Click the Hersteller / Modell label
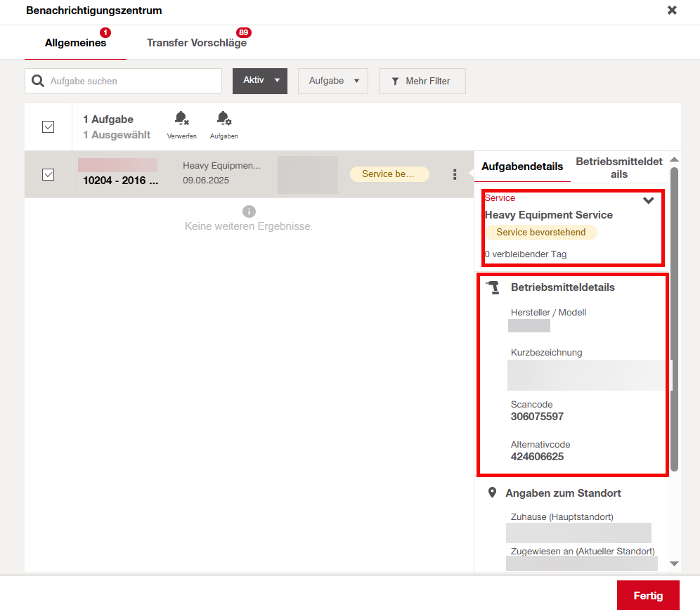This screenshot has width=700, height=612. pos(548,313)
